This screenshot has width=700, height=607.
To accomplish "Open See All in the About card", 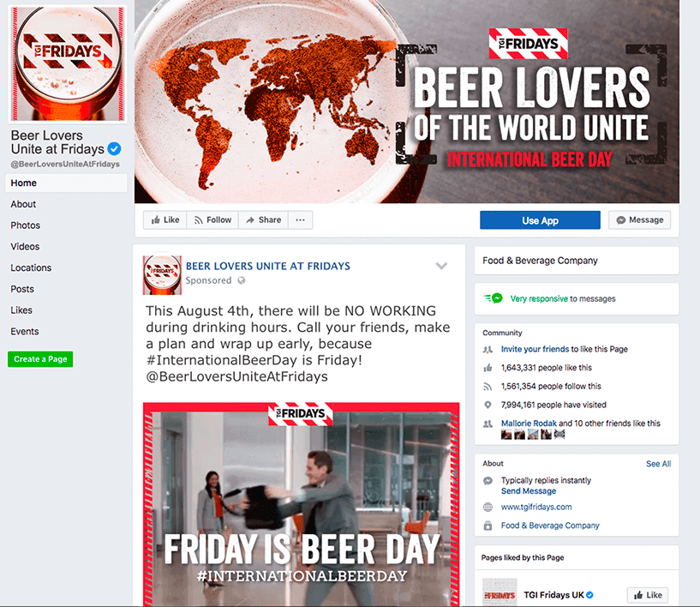I will pos(659,464).
